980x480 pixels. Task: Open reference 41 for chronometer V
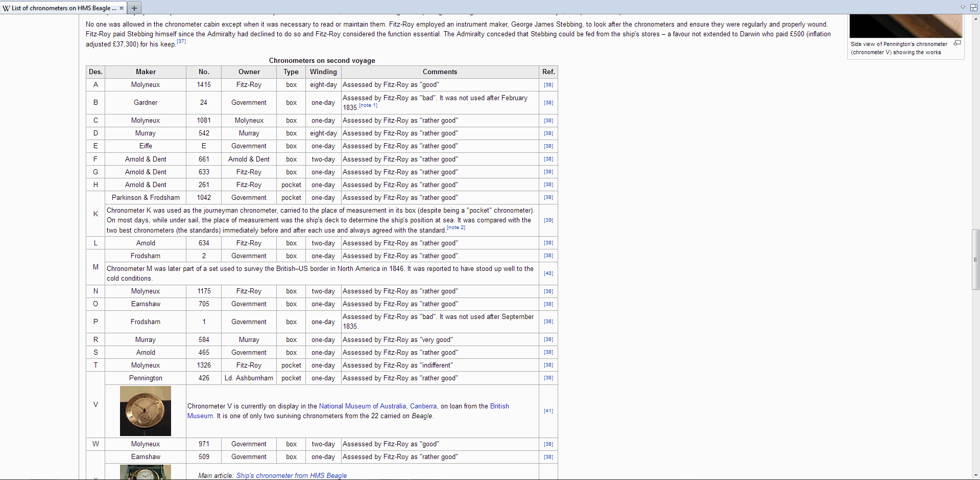(548, 411)
